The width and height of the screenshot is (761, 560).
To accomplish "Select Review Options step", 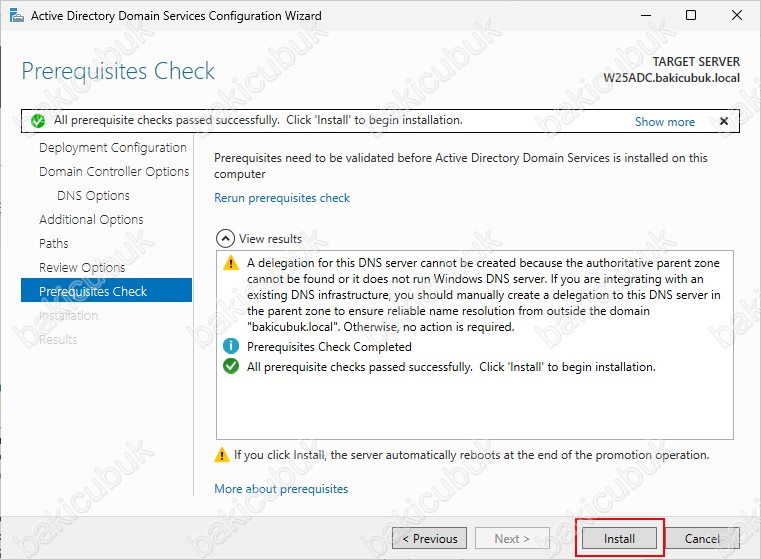I will coord(82,268).
